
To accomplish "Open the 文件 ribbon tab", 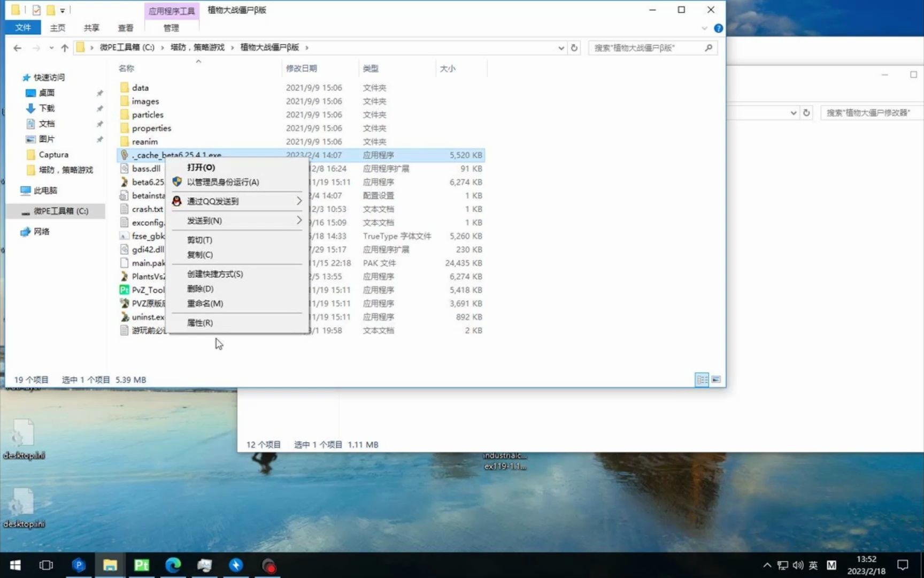I will pyautogui.click(x=23, y=27).
